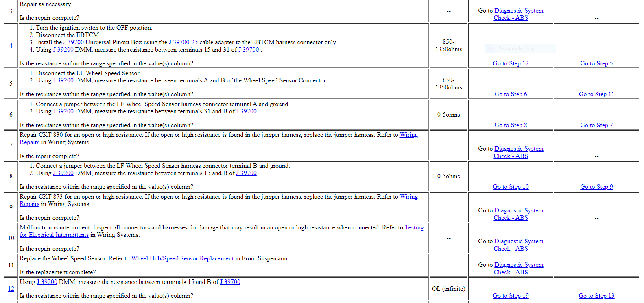Open Wiring Repairs link in CKT 873 step
Viewport: 644px width, 303px height.
tap(408, 197)
